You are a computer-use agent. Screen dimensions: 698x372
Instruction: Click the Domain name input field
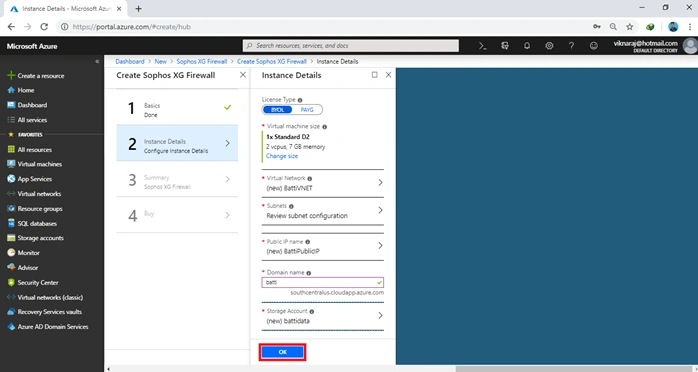click(323, 283)
